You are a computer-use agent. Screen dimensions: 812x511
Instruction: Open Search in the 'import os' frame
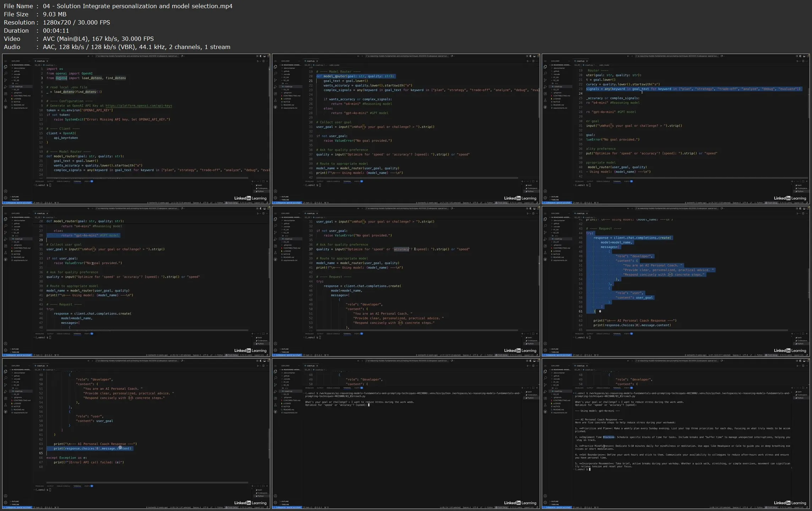5,74
